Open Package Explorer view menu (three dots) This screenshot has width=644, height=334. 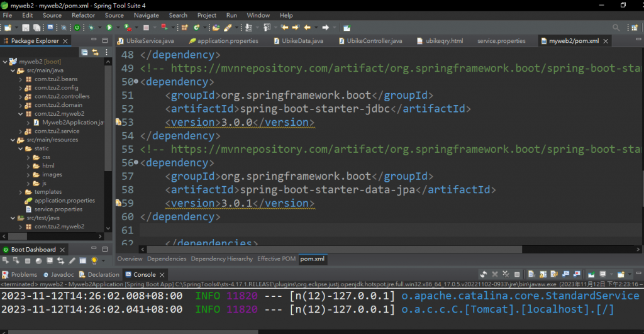coord(106,52)
